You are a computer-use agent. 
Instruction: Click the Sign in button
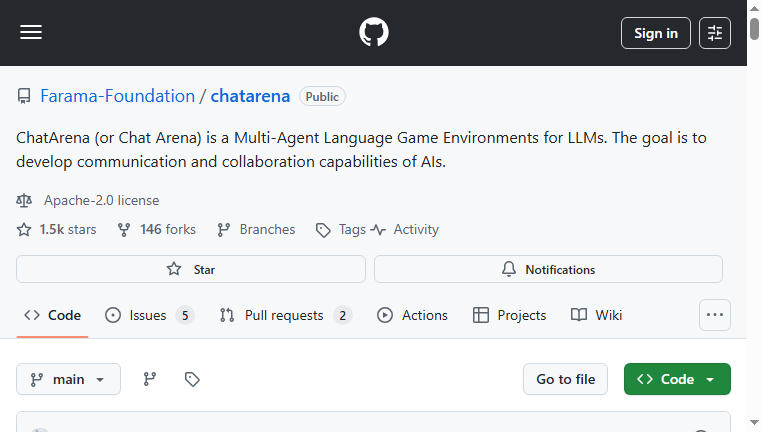tap(656, 33)
